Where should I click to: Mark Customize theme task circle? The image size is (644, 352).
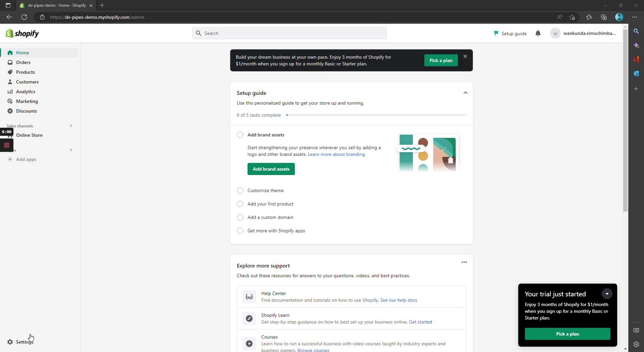(x=240, y=191)
